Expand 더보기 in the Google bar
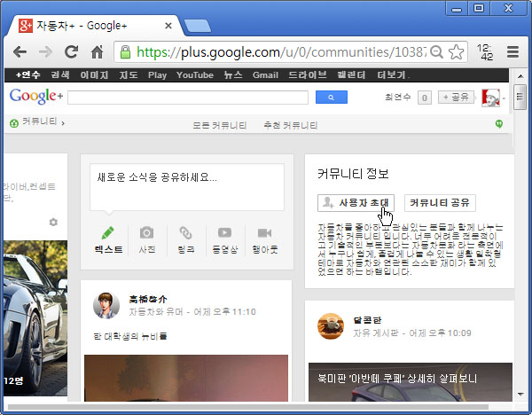The height and width of the screenshot is (415, 532). click(x=393, y=74)
